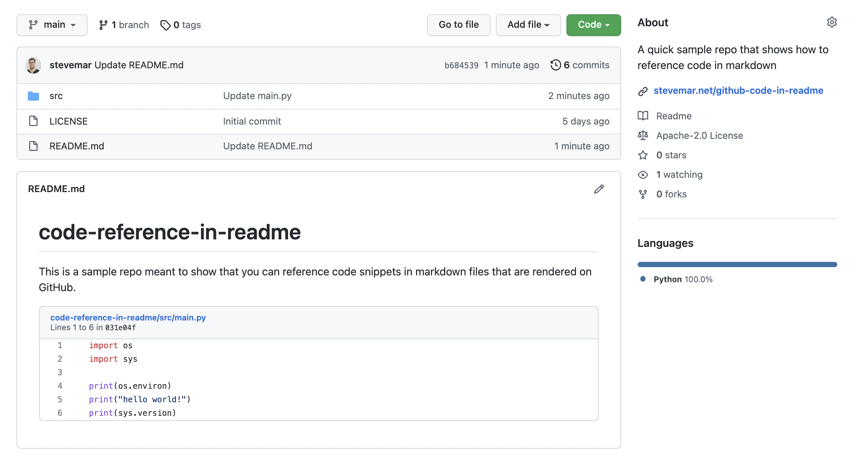Expand the main branch dropdown
The width and height of the screenshot is (868, 463).
click(x=52, y=24)
